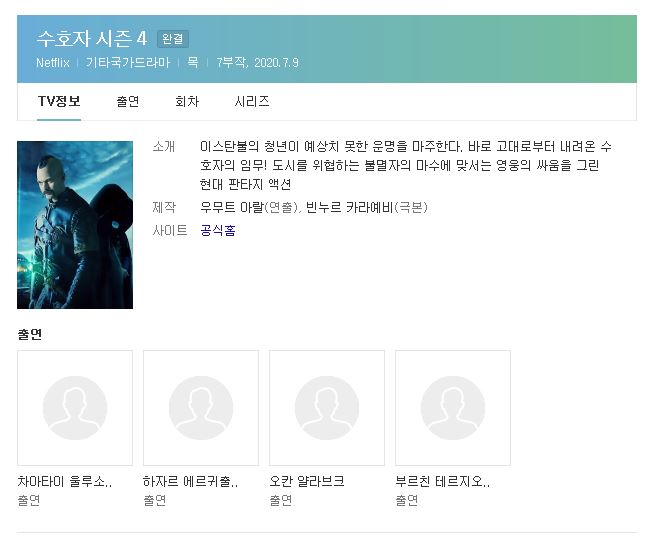652x542 pixels.
Task: Click the Netflix broadcaster link
Action: (52, 63)
